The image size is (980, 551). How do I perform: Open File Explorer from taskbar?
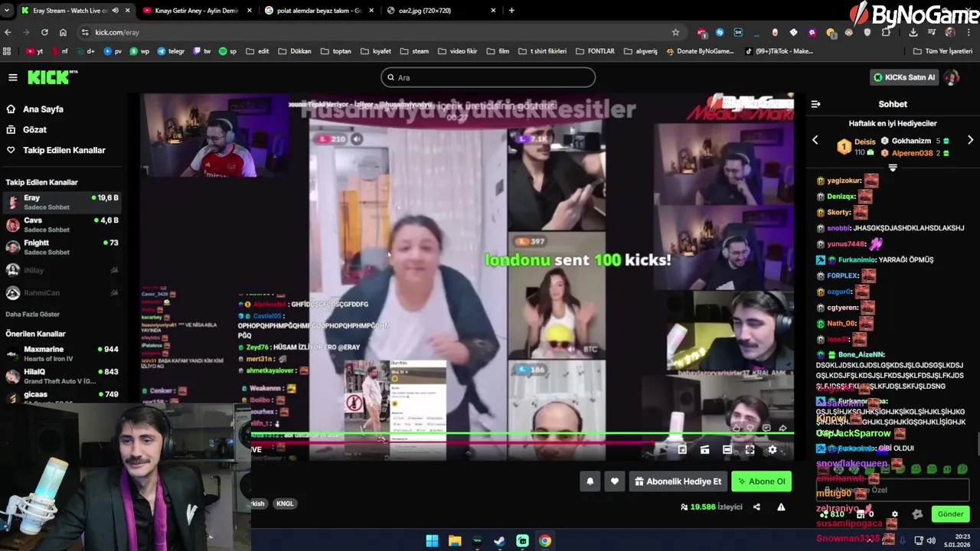coord(455,541)
